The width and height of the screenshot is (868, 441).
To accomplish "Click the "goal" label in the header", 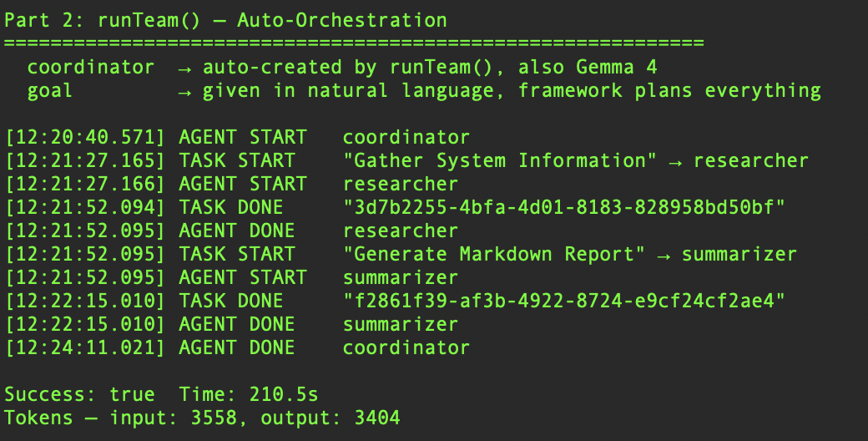I will pos(50,90).
